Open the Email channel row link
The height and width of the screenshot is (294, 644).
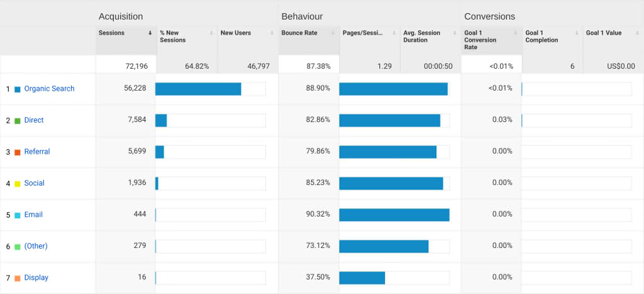coord(33,215)
